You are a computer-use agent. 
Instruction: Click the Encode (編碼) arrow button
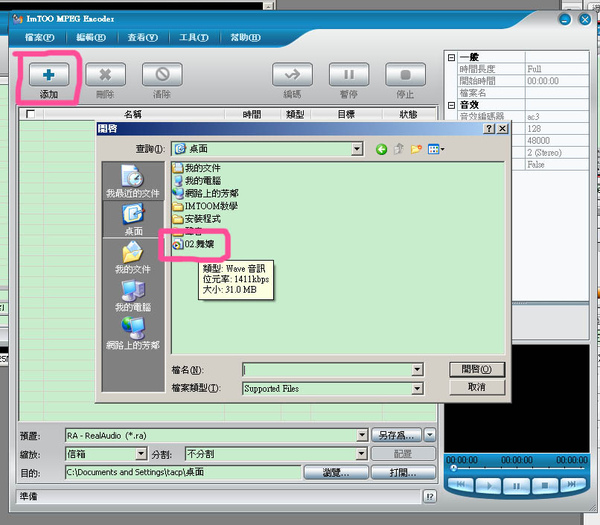(x=292, y=74)
